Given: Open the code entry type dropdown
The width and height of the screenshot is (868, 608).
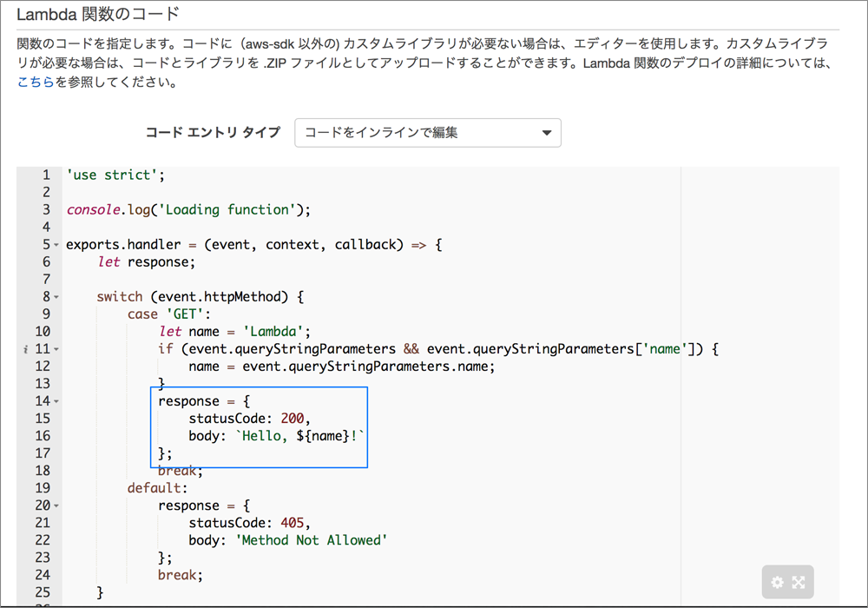Looking at the screenshot, I should coord(427,133).
